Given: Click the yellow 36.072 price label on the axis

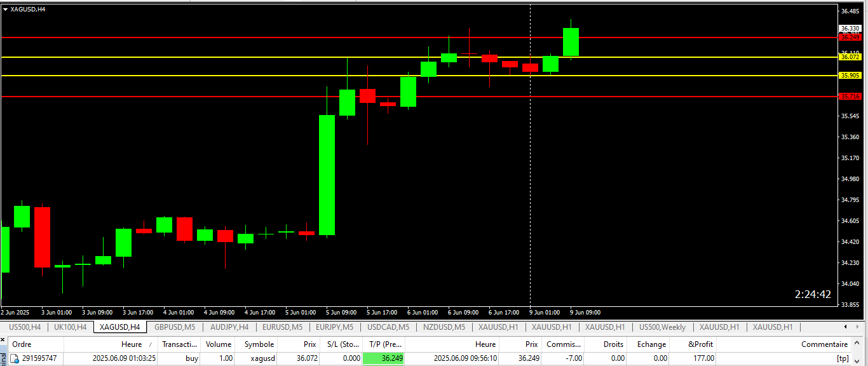Looking at the screenshot, I should pos(850,57).
